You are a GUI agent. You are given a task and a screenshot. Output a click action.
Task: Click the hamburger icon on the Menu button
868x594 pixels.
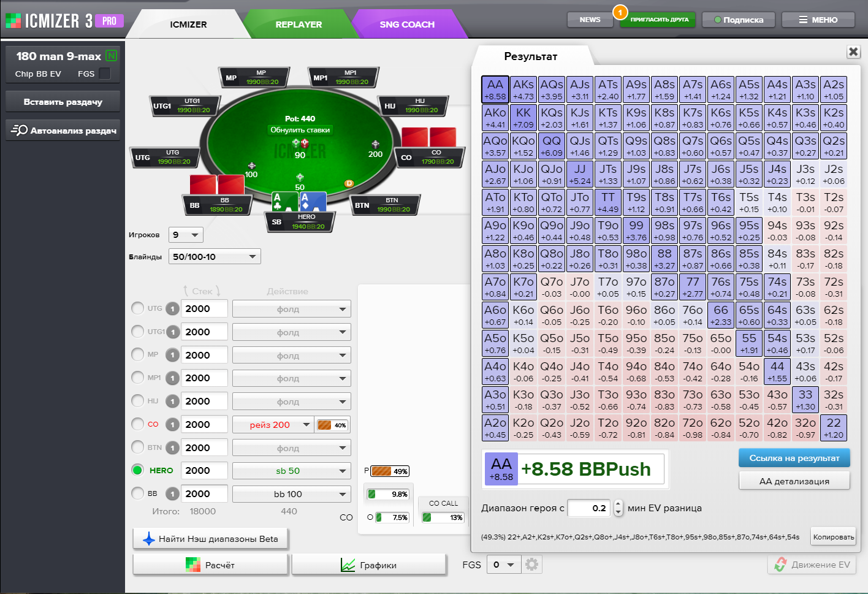(803, 20)
